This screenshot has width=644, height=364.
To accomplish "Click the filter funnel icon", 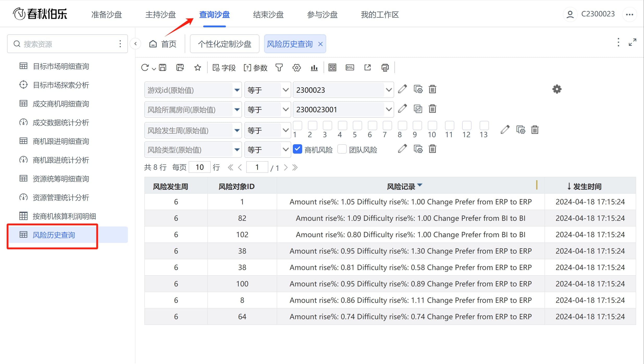I will pos(279,68).
